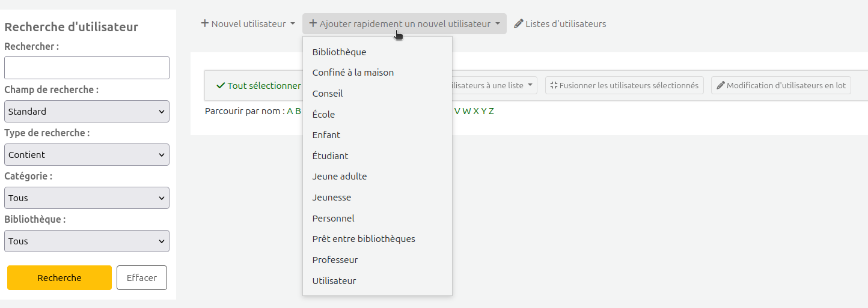Pick Étudiant patron category
The image size is (868, 308).
377,156
